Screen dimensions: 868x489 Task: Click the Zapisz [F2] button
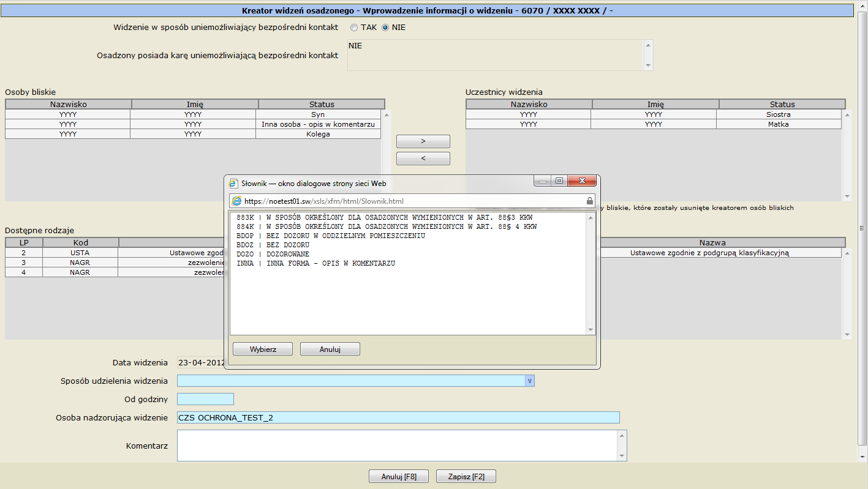[x=466, y=476]
